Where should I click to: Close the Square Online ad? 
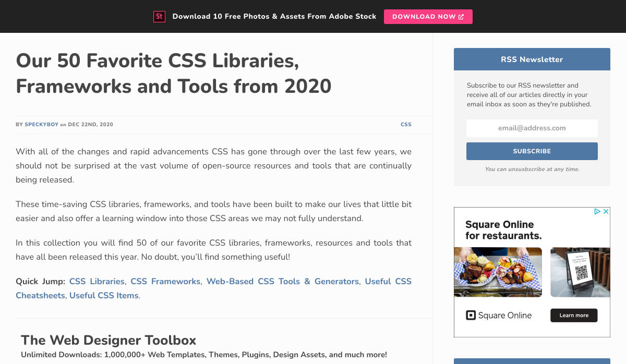(x=606, y=212)
